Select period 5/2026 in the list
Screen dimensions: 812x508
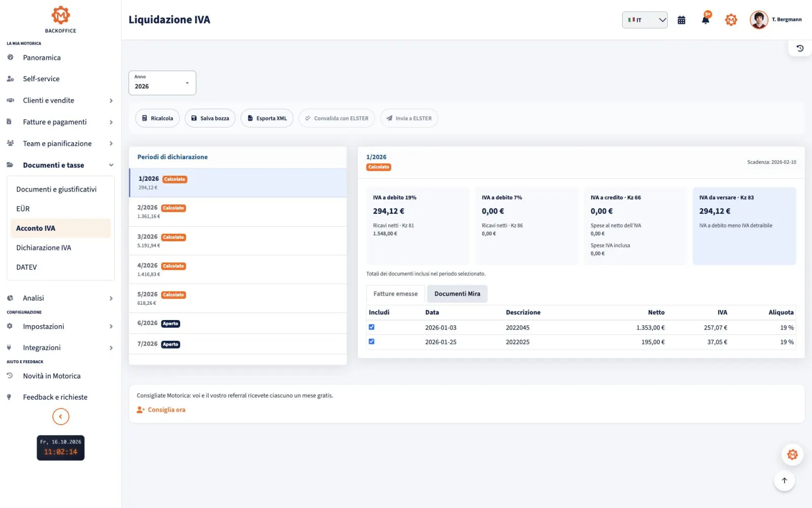click(238, 298)
